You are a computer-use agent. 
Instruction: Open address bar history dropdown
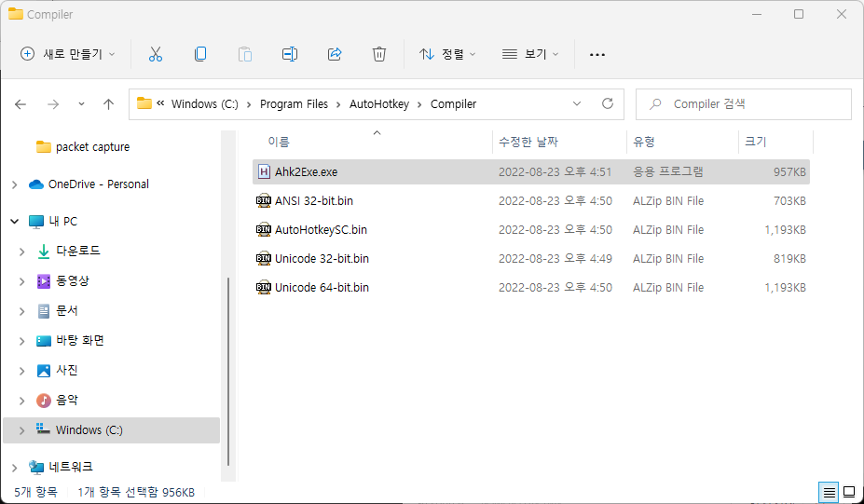(x=577, y=103)
